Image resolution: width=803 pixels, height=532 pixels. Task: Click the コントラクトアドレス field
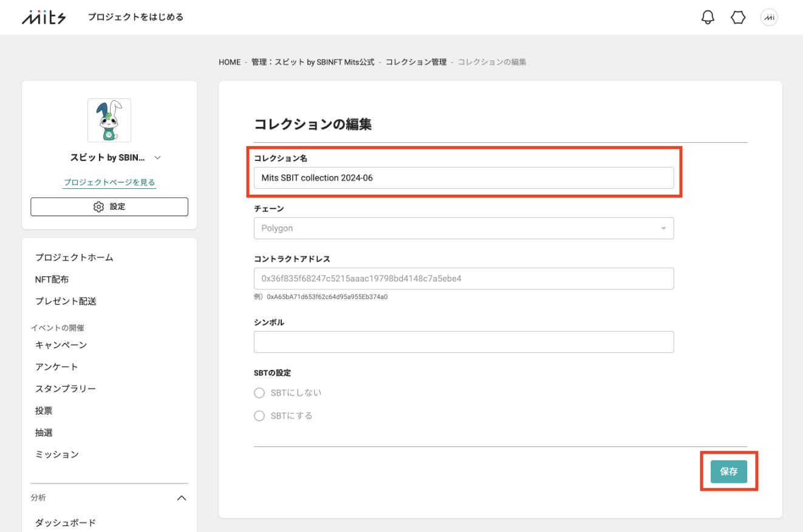tap(463, 279)
